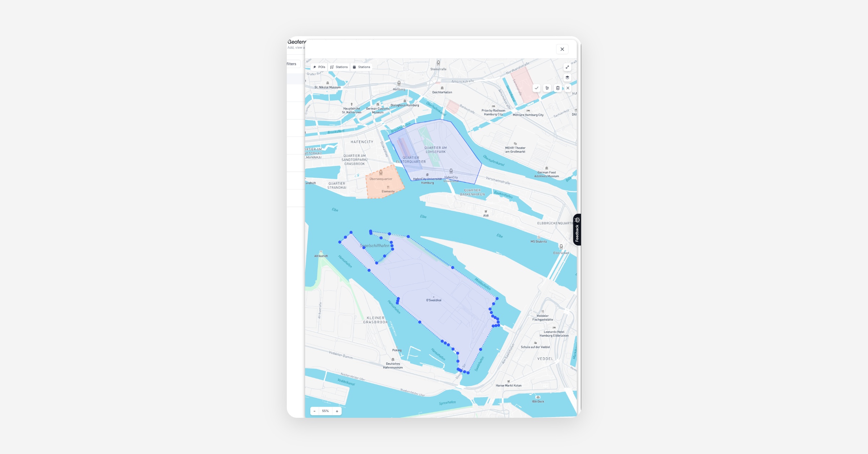The image size is (868, 454).
Task: Toggle Stations overlay with route icon
Action: pyautogui.click(x=339, y=67)
